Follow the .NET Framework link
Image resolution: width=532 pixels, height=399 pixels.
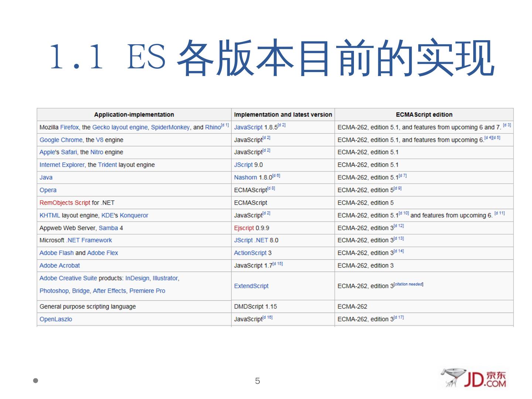(x=89, y=240)
